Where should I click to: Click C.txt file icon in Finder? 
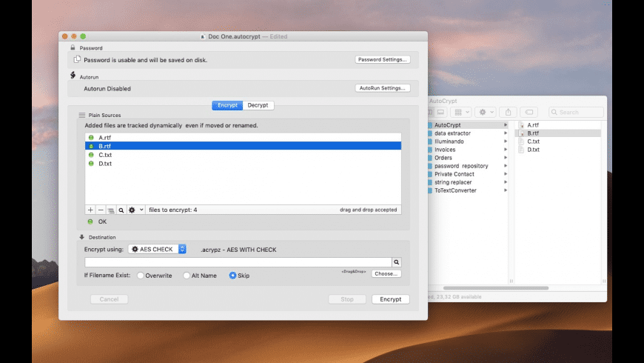pyautogui.click(x=521, y=141)
